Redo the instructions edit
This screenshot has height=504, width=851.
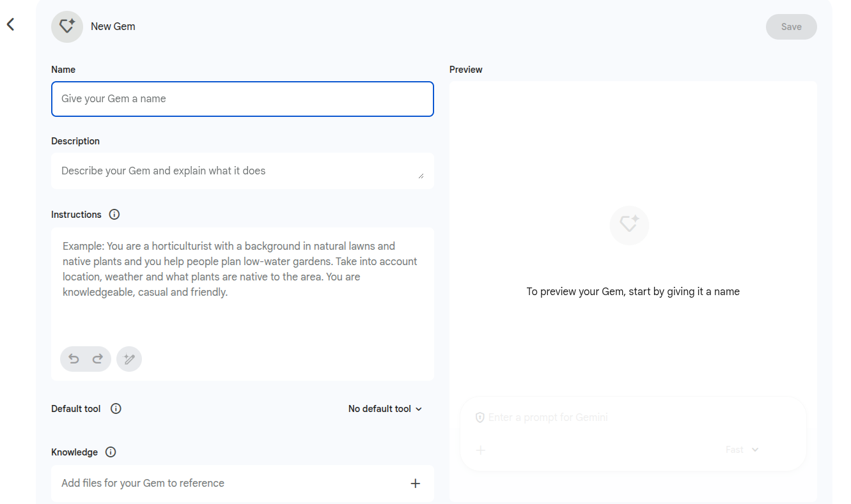pyautogui.click(x=98, y=359)
